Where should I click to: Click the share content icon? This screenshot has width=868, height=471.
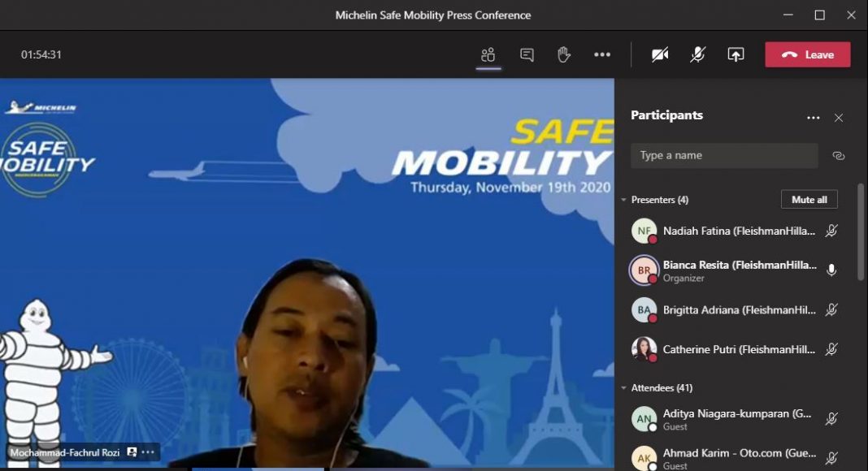[x=736, y=55]
